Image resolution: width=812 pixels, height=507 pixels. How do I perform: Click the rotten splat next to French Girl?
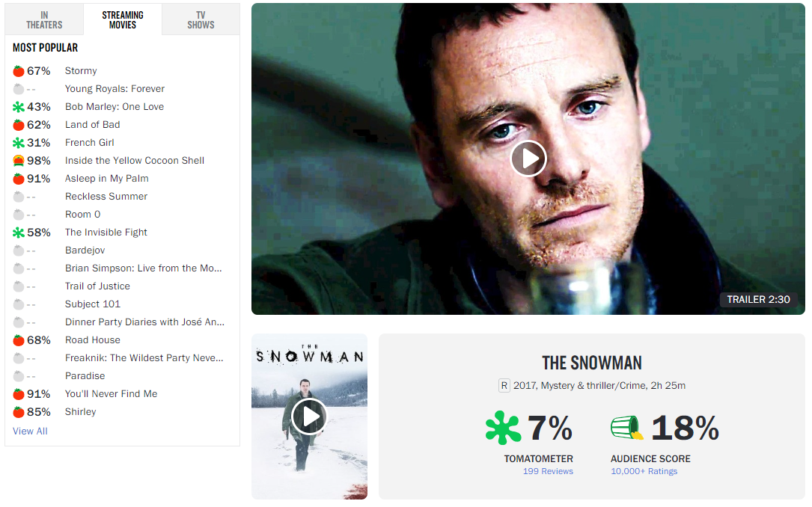[x=19, y=143]
